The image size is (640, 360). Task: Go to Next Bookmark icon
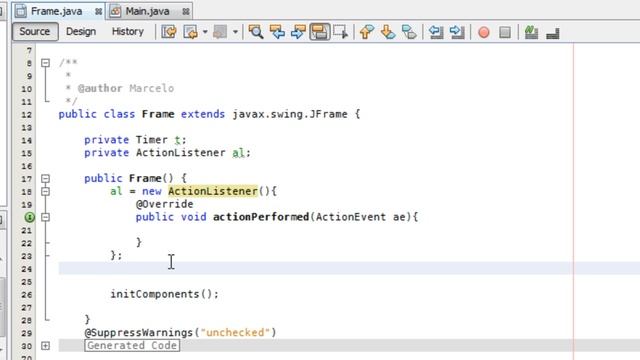pyautogui.click(x=388, y=32)
